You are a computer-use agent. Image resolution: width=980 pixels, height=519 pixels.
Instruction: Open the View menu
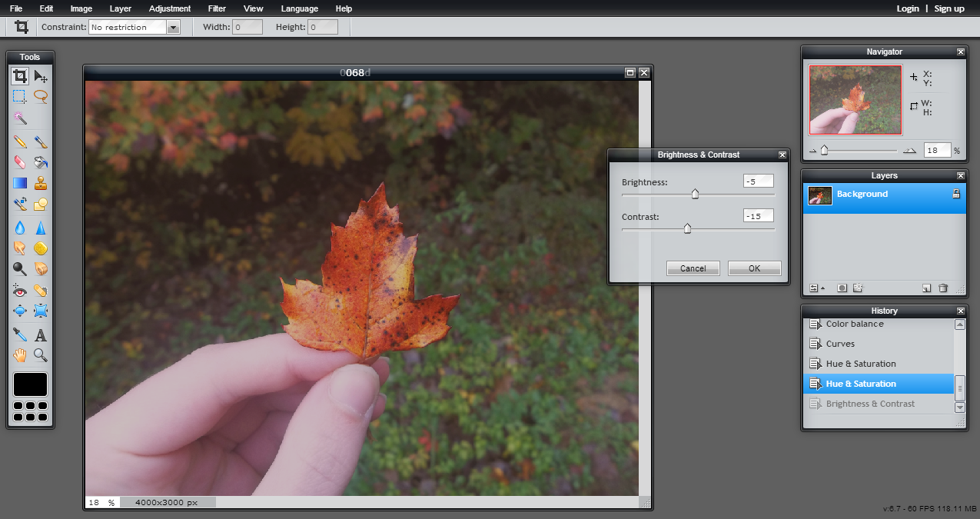(253, 8)
